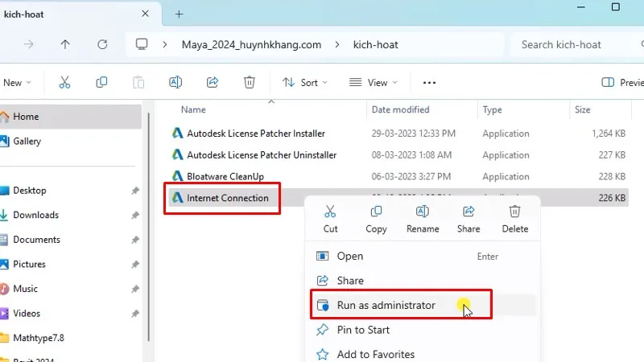Choose Rename in the context menu
The width and height of the screenshot is (644, 362).
(x=423, y=220)
